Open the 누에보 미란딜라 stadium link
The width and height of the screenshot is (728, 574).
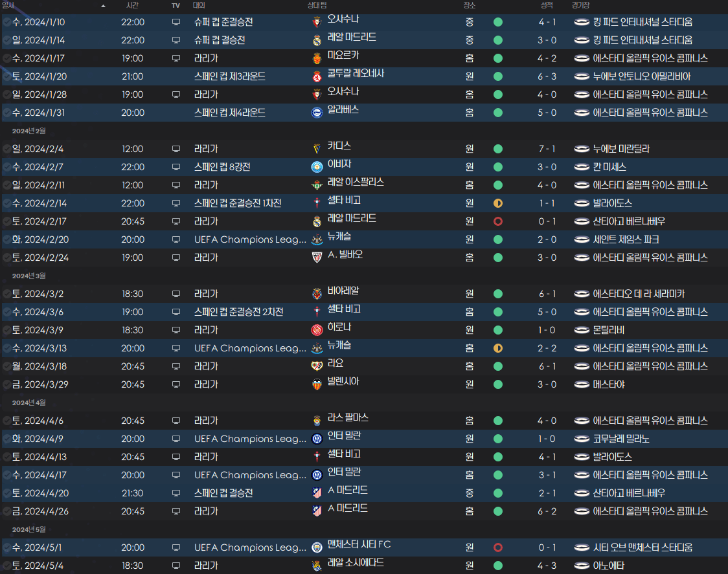pyautogui.click(x=621, y=149)
